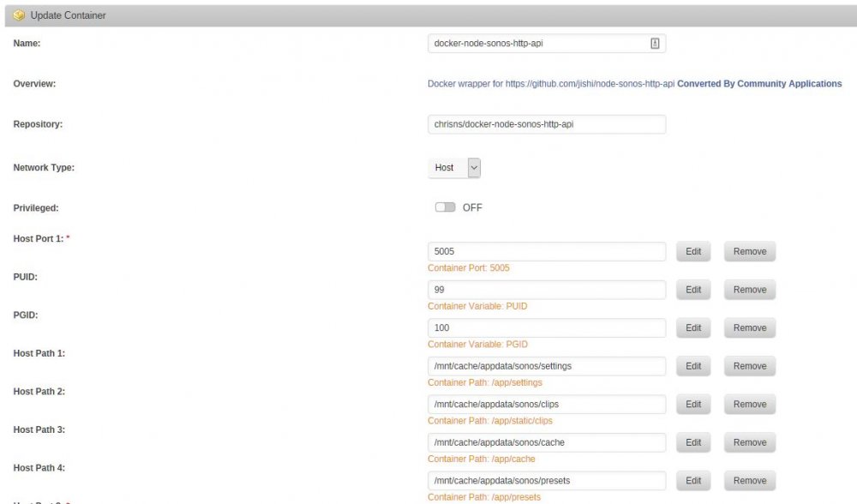This screenshot has height=504, width=857.
Task: Click the 'Container Port: 5005' text
Action: coord(469,267)
